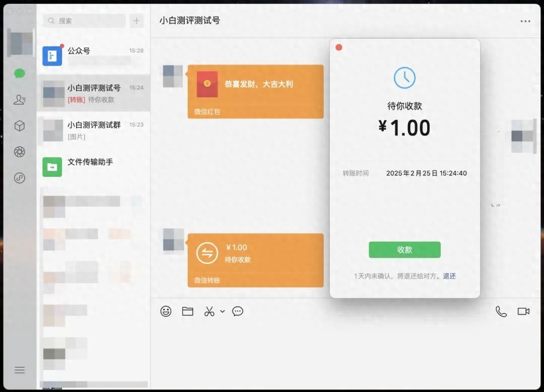Screen dimensions: 544x392
Task: Open the hamburger settings menu
Action: tap(20, 370)
